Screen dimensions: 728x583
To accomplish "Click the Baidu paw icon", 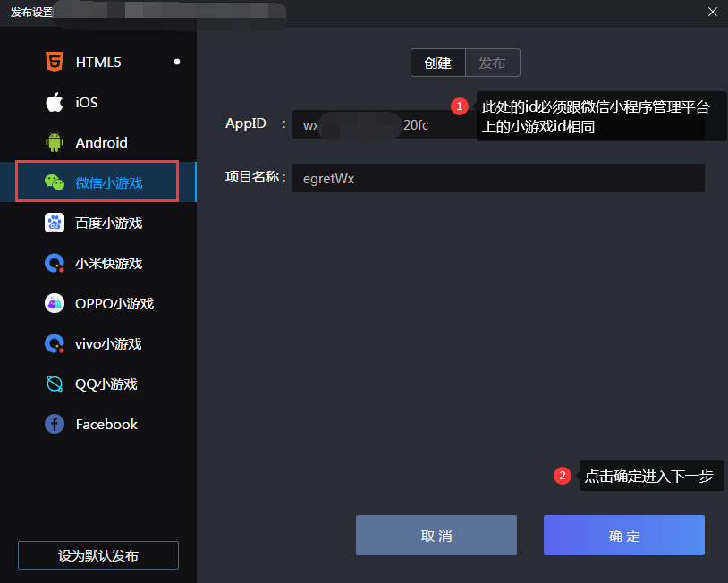I will click(55, 223).
